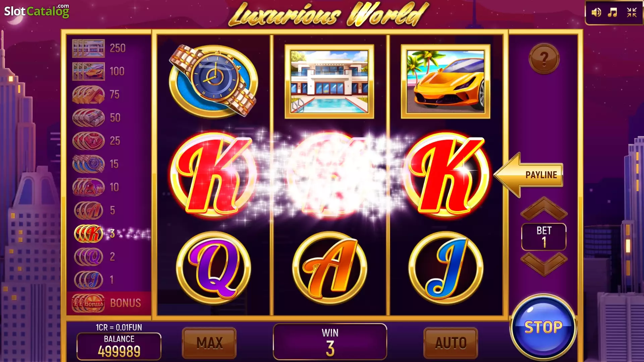The width and height of the screenshot is (644, 362).
Task: Open the SlotCatalog.com logo link
Action: pos(37,11)
